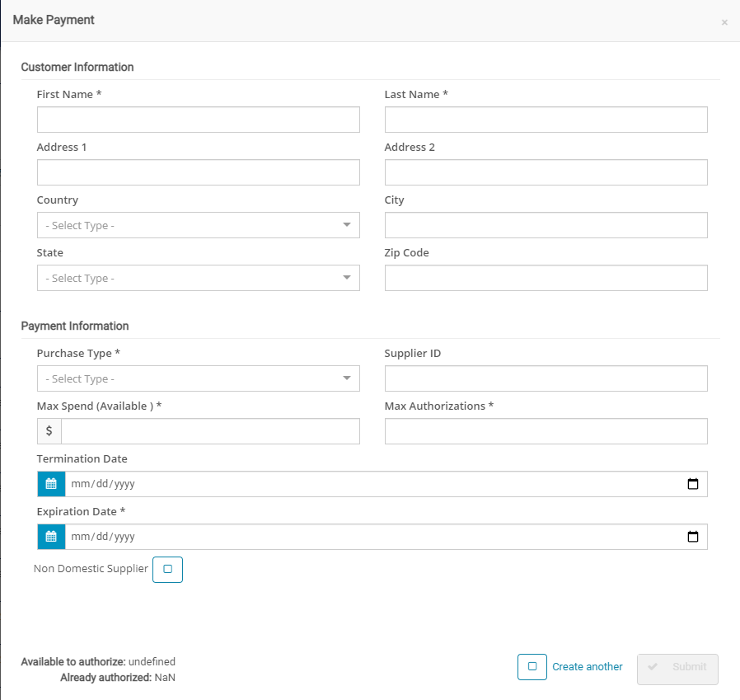Click the Customer Information heading

coord(77,67)
